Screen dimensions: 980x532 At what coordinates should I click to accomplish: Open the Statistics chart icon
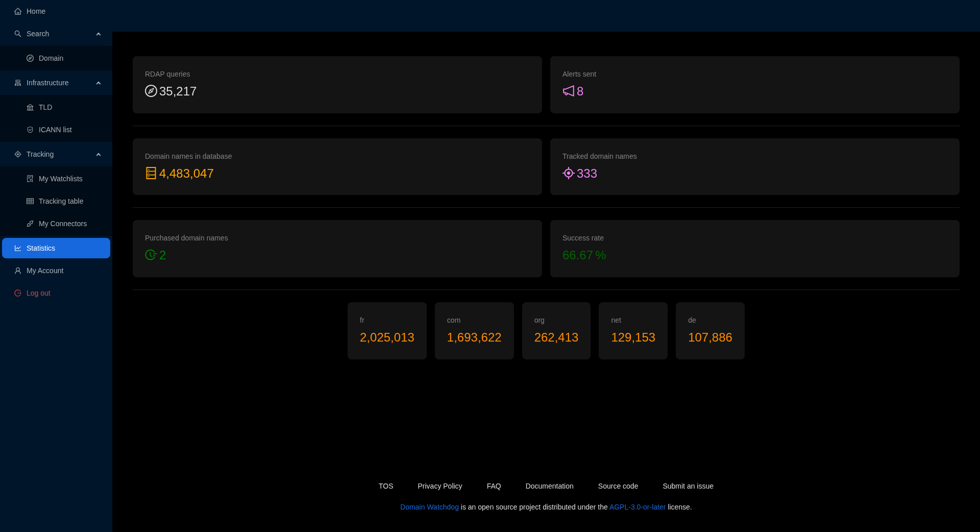pyautogui.click(x=17, y=248)
